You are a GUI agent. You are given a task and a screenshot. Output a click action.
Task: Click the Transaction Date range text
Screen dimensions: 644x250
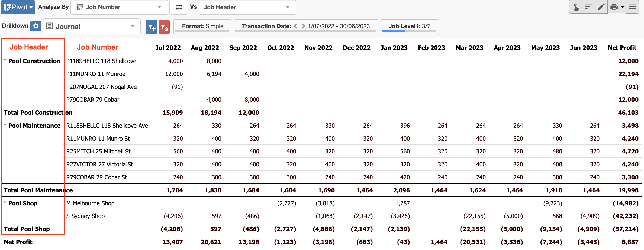[339, 26]
